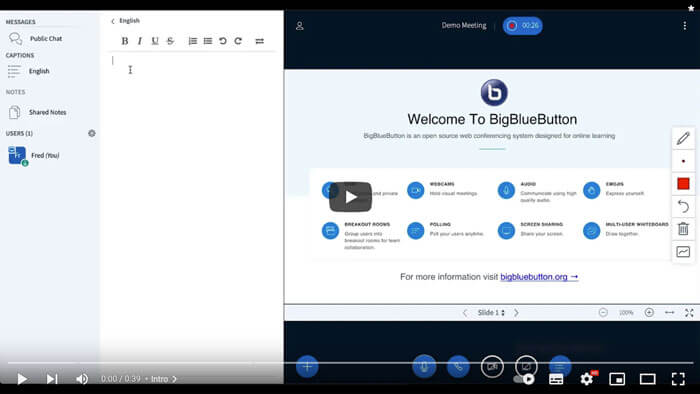Screen dimensions: 700x394
Task: Redo the edit in captions editor
Action: [x=238, y=41]
